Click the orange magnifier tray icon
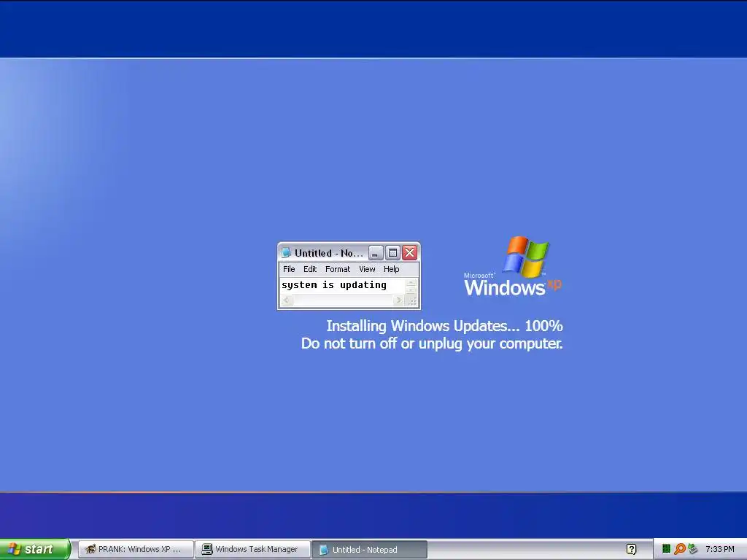747x560 pixels. 680,549
